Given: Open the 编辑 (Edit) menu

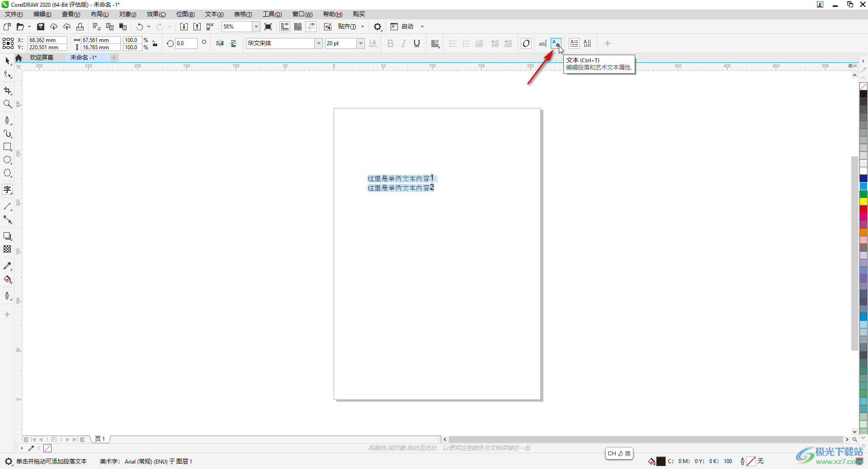Looking at the screenshot, I should [42, 14].
